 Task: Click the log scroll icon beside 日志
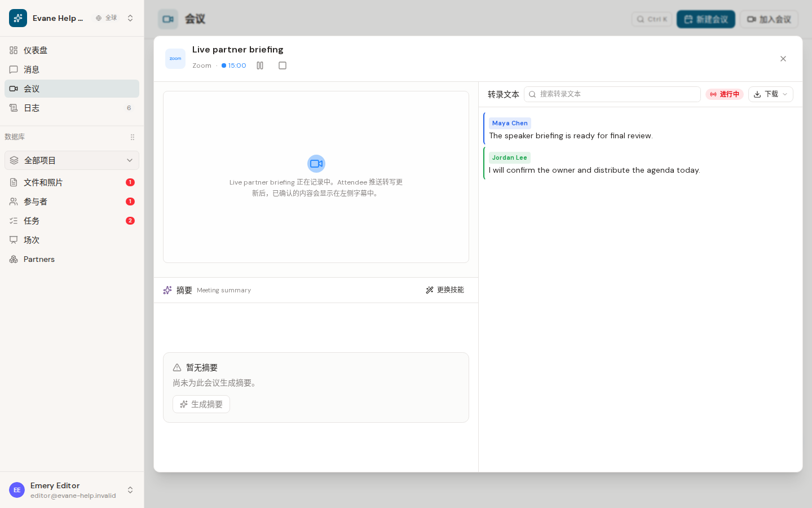tap(14, 108)
